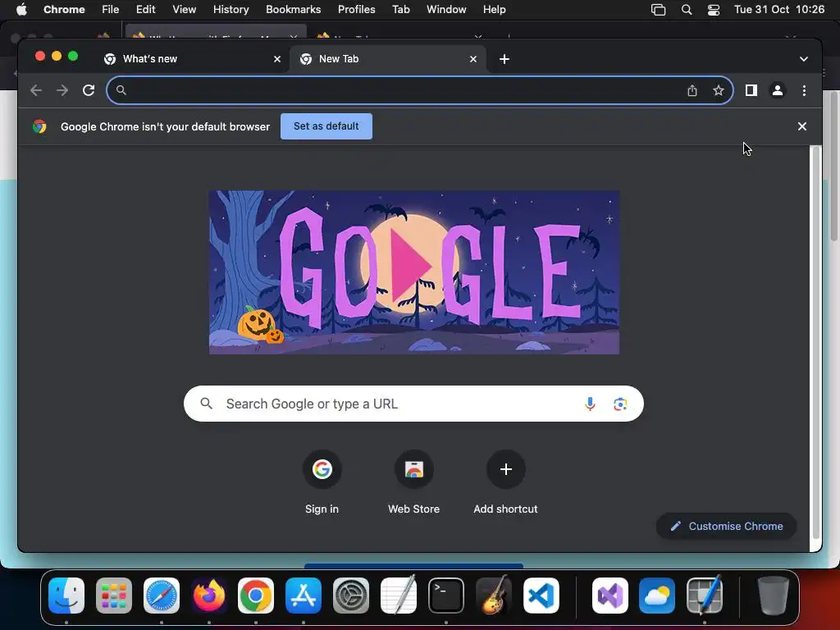Launch Safari from the Dock

(162, 596)
